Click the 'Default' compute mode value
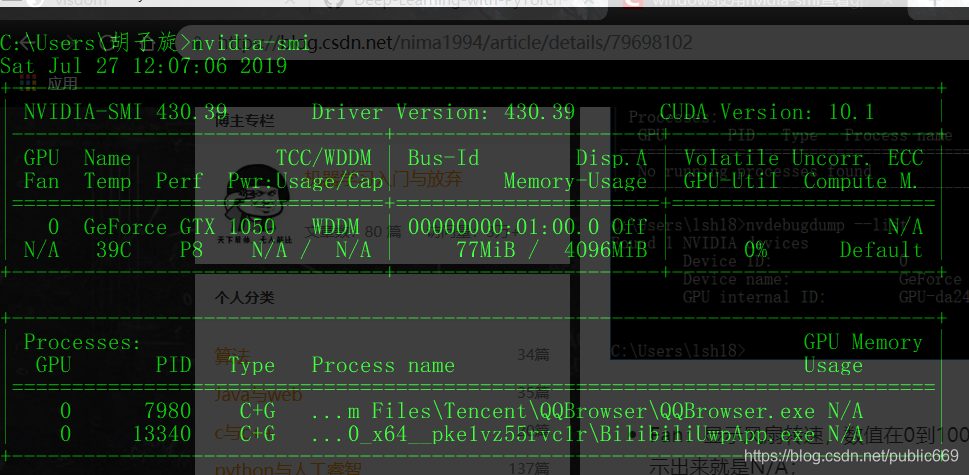The height and width of the screenshot is (475, 969). pos(881,250)
